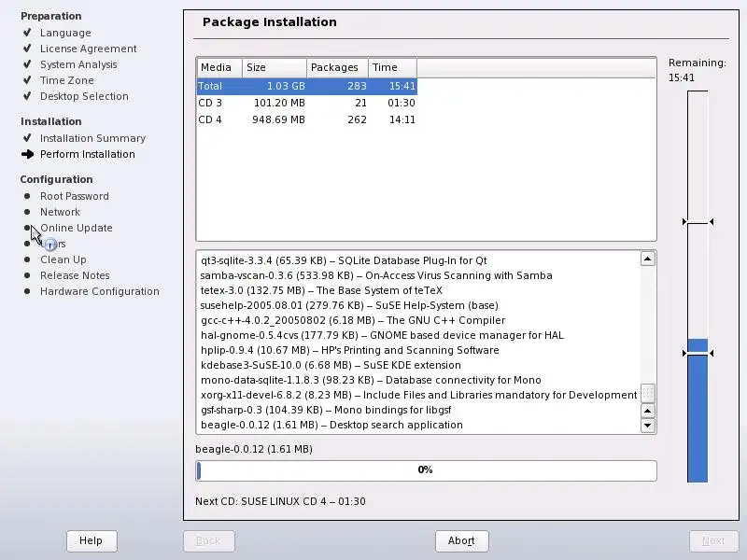Screen dimensions: 747x560
Task: Click the kdebase3-SuSE-10.0 log entry
Action: tap(331, 365)
